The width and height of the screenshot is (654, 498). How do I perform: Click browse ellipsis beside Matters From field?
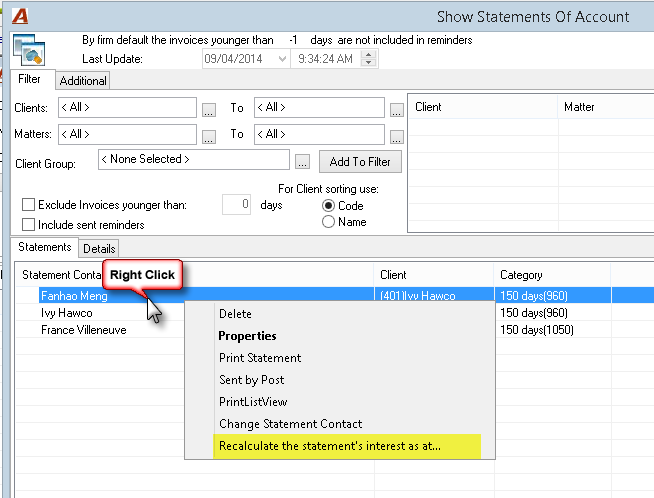(x=209, y=137)
